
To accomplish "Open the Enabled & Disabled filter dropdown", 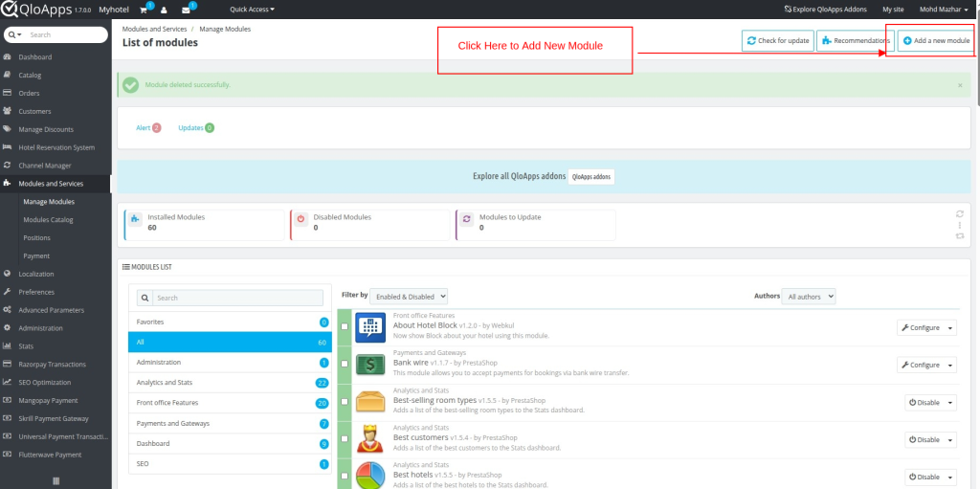I will point(409,297).
